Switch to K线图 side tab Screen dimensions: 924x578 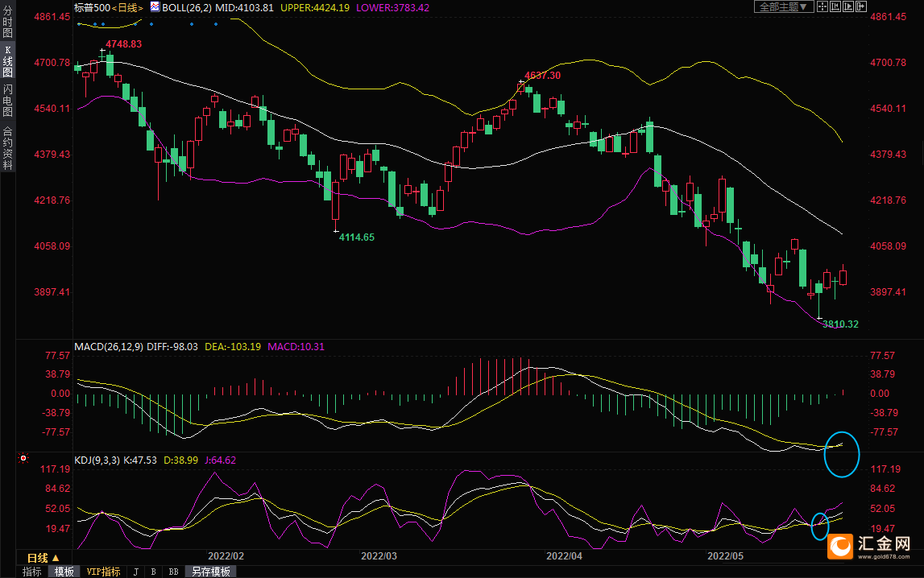coord(8,61)
